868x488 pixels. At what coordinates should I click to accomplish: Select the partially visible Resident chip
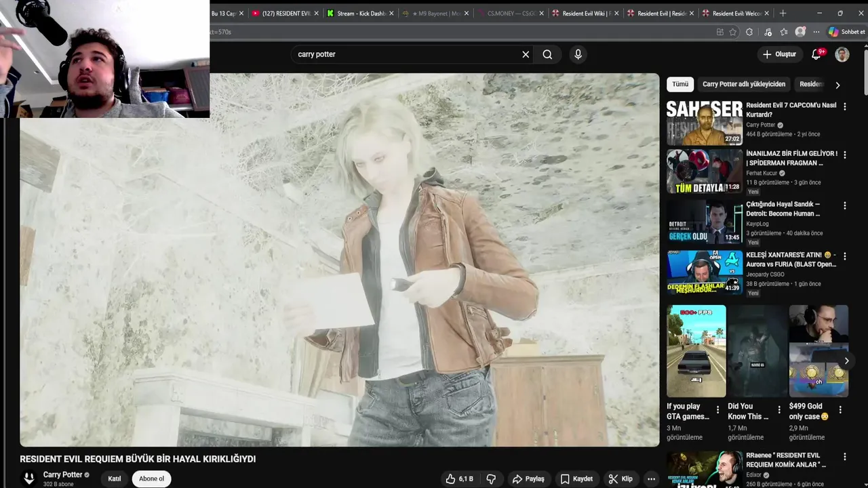[x=810, y=84]
